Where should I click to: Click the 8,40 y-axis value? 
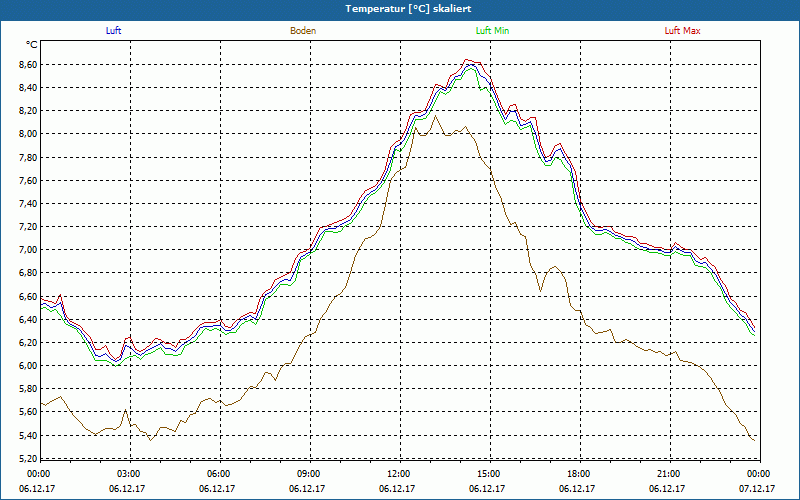[x=28, y=88]
